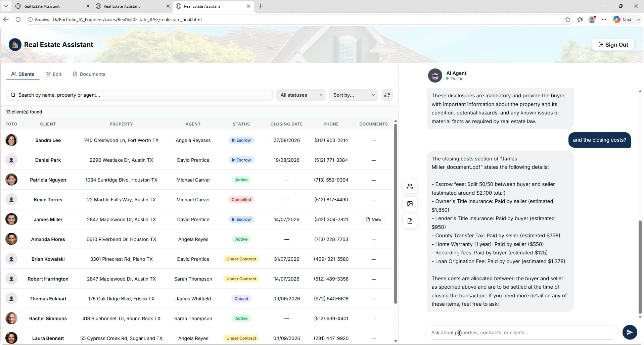Click the chat conversation vertical scrollbar

(640, 267)
